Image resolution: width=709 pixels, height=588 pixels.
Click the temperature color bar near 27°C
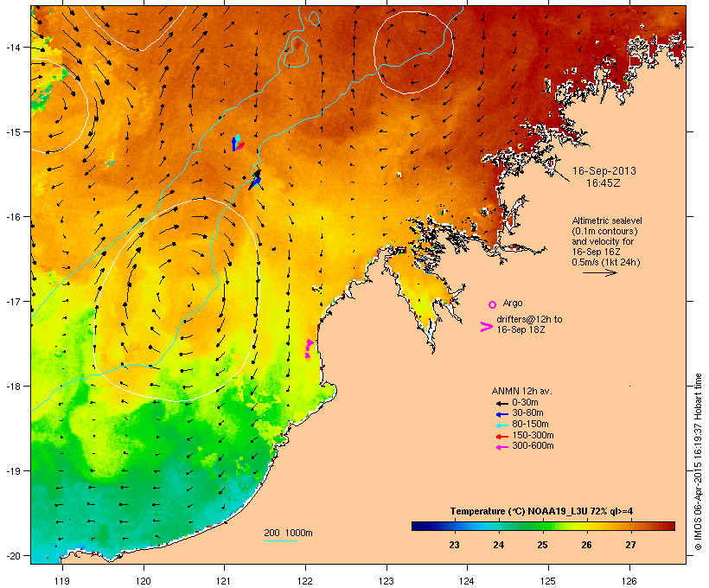[x=630, y=526]
